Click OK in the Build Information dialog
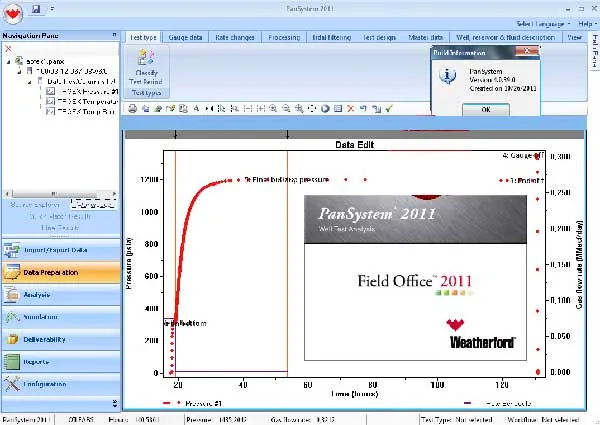 coord(486,109)
